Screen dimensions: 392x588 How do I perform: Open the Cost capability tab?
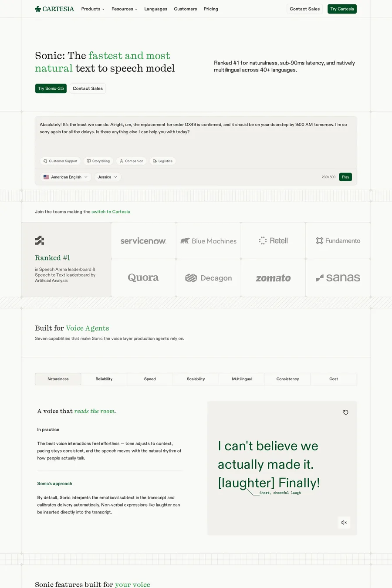click(x=334, y=379)
